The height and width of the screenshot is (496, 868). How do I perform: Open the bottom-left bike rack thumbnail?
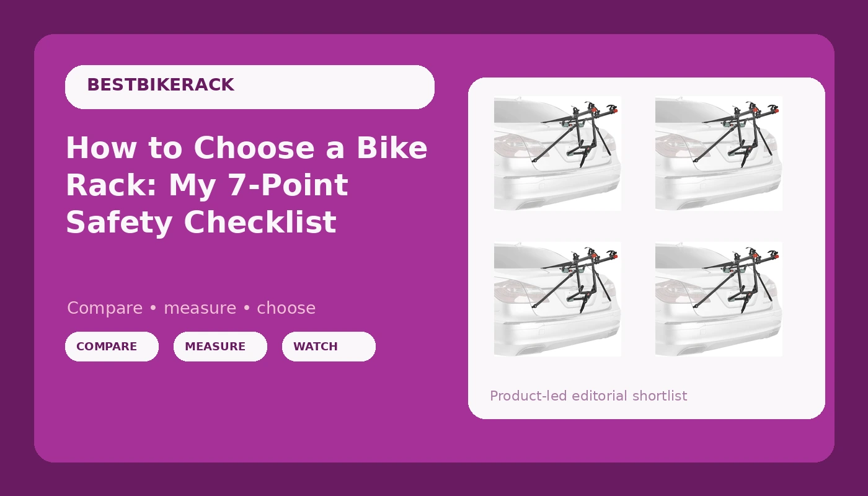(x=557, y=299)
